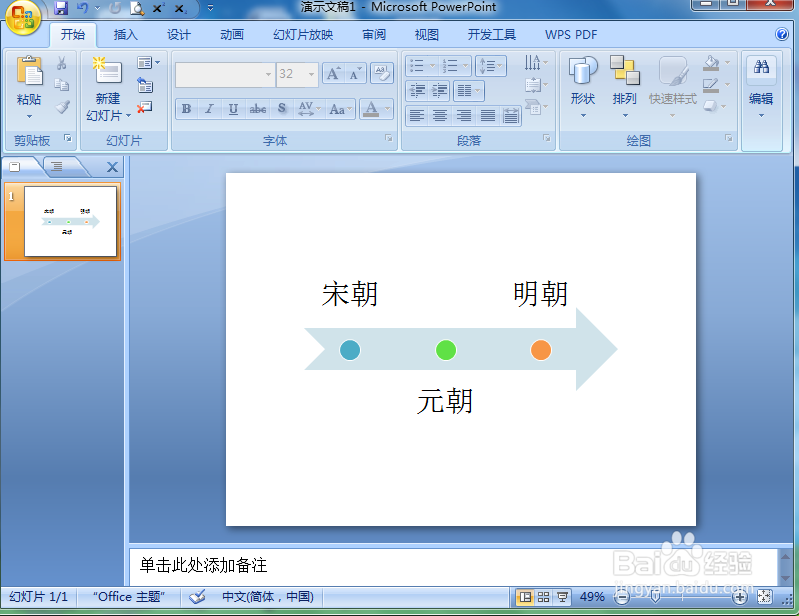
Task: Center align the text
Action: coord(440,116)
